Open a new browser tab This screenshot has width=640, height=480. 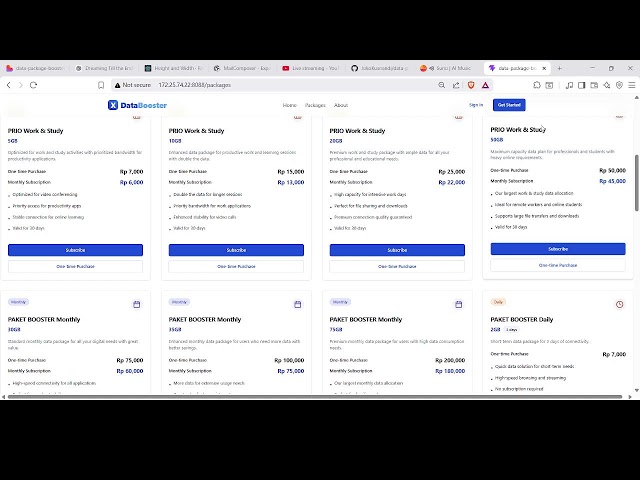559,68
